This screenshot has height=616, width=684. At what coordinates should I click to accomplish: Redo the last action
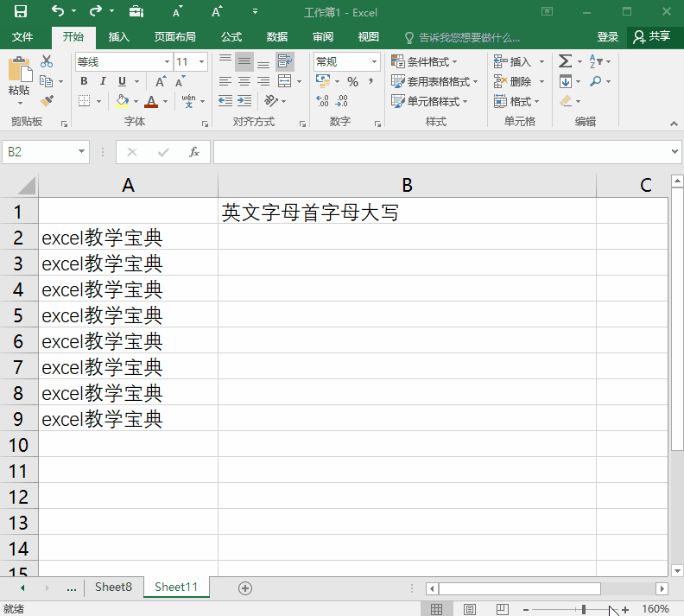pyautogui.click(x=96, y=11)
